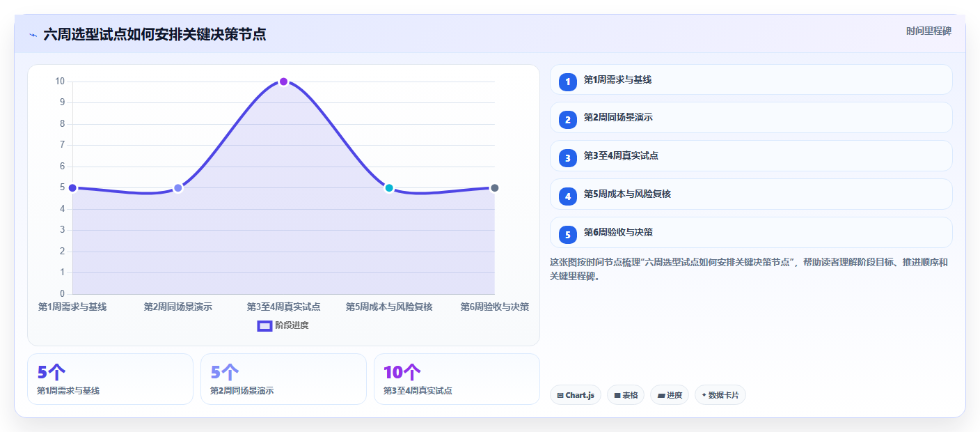Click the number 3 step badge
Viewport: 980px width, 432px height.
[x=568, y=158]
